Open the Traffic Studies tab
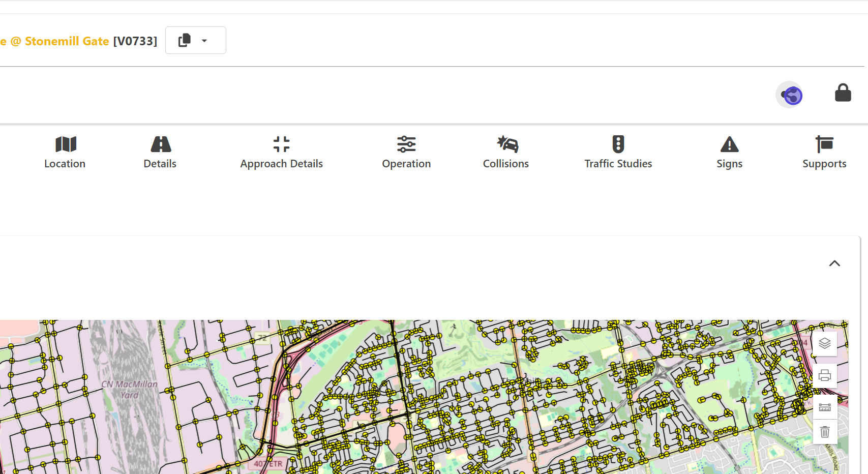 point(618,152)
